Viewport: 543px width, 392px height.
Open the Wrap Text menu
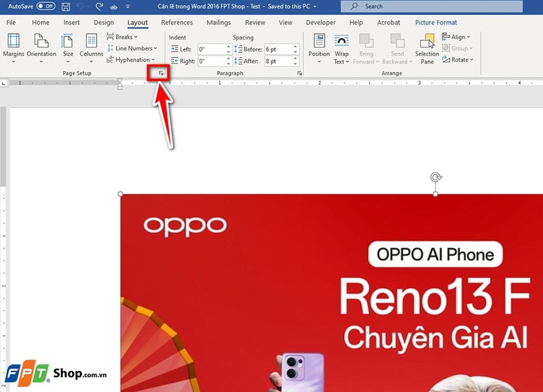click(341, 48)
